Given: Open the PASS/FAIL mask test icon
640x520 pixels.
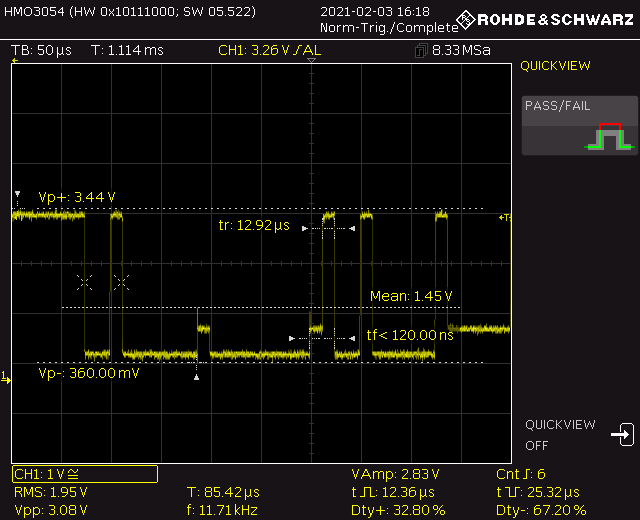Looking at the screenshot, I should coord(610,137).
